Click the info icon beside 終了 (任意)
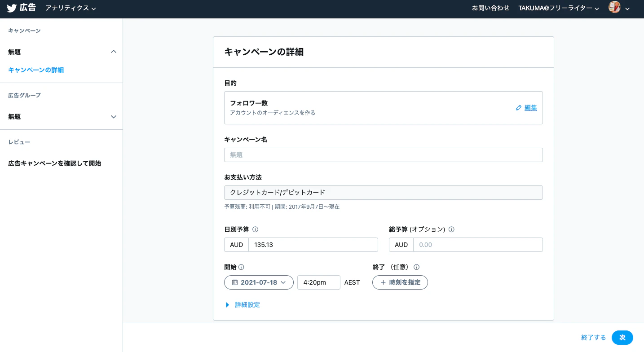The image size is (644, 352). click(x=416, y=267)
